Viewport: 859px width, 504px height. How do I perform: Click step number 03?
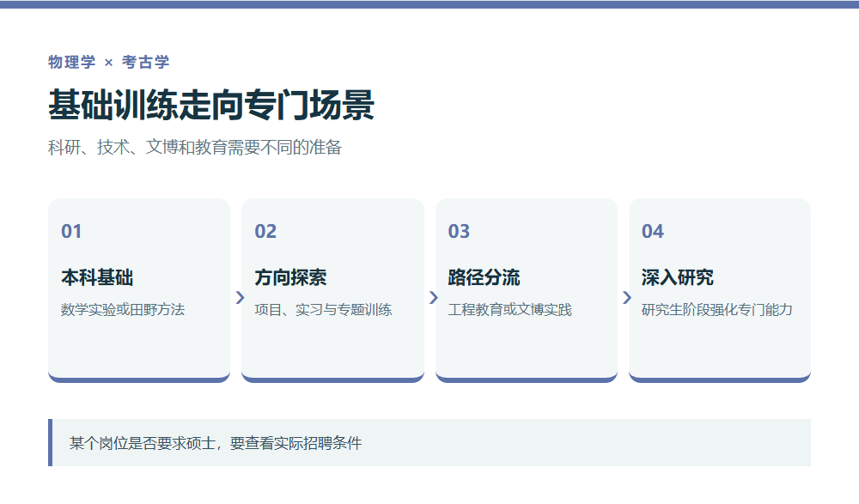pyautogui.click(x=459, y=231)
